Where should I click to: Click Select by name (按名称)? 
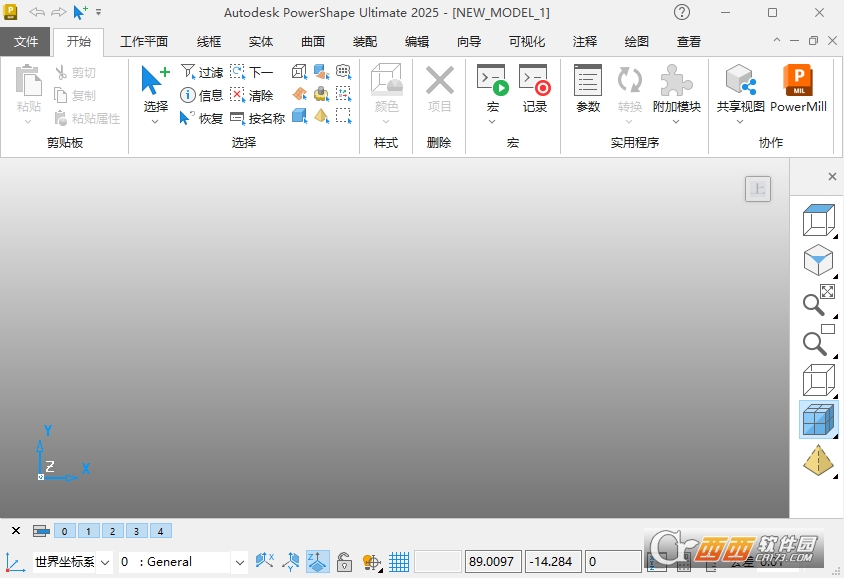click(x=257, y=118)
